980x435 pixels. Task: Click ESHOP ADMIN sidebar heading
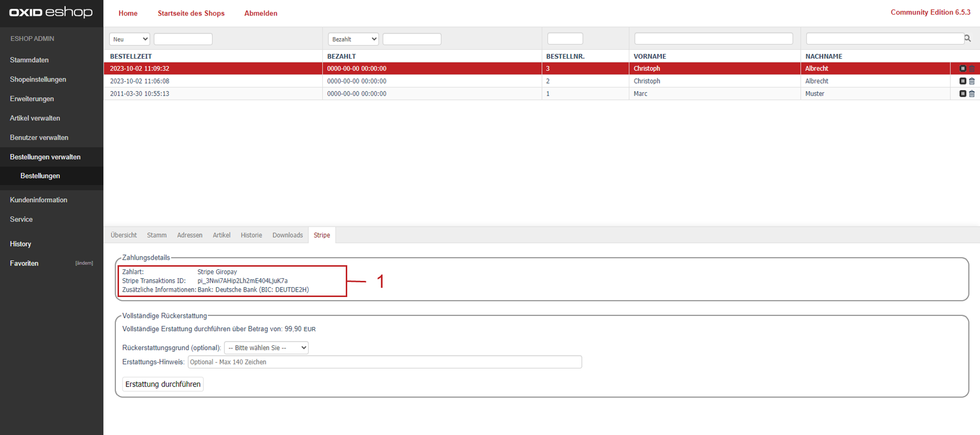32,39
